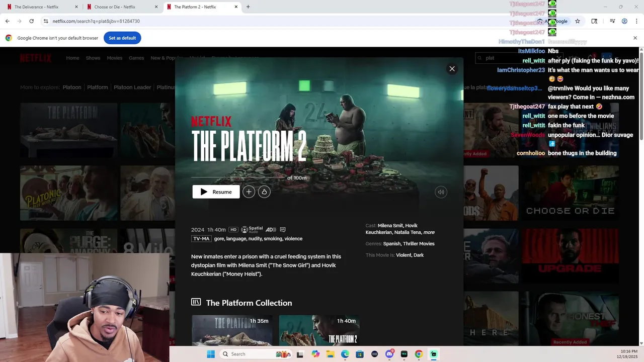Add The Platform 2 to My List
This screenshot has width=644, height=362.
pos(249,192)
